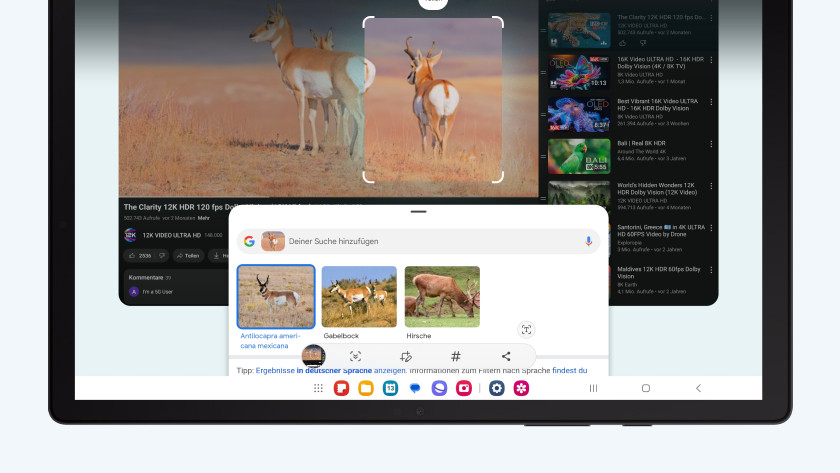This screenshot has height=473, width=840.
Task: Open the Camera app in taskbar
Action: (x=464, y=388)
